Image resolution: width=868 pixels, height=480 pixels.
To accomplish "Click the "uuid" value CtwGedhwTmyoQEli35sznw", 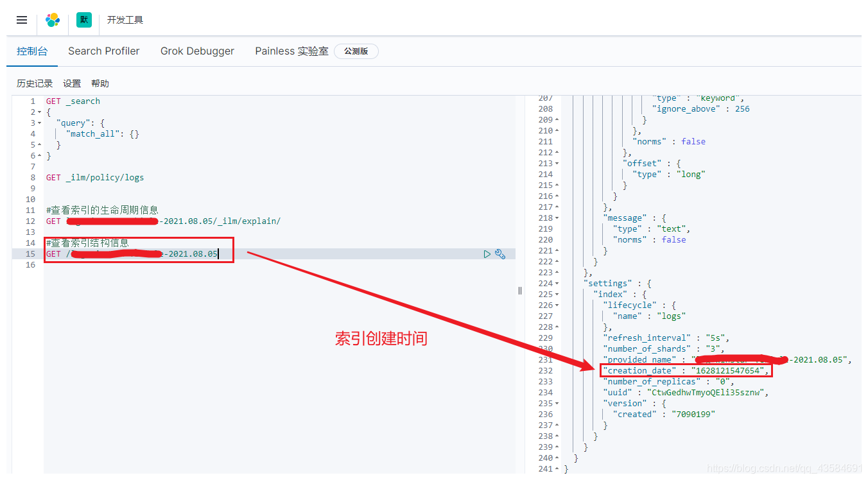I will coord(706,393).
